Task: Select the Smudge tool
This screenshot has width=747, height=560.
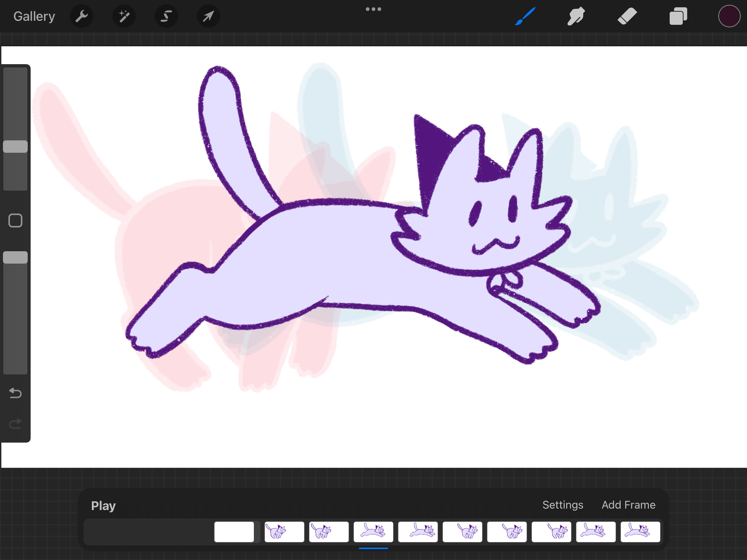Action: click(x=576, y=16)
